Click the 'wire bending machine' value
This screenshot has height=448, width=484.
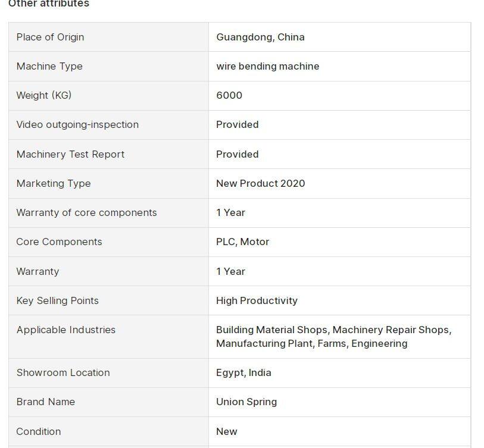pyautogui.click(x=267, y=66)
